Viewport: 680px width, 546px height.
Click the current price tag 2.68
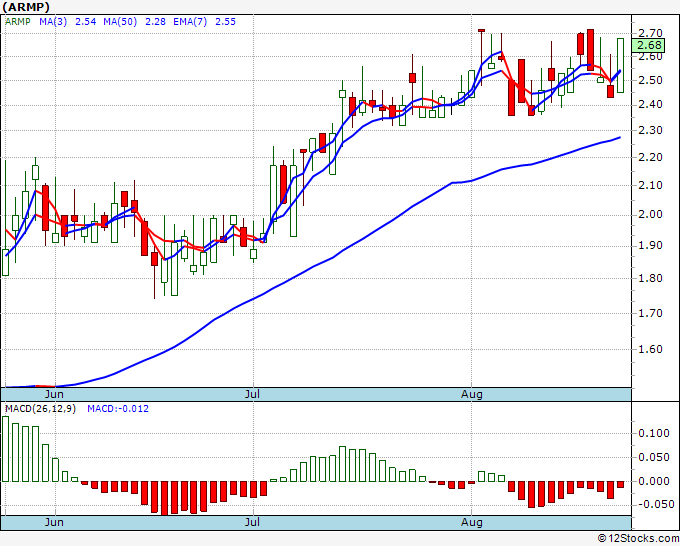(649, 45)
